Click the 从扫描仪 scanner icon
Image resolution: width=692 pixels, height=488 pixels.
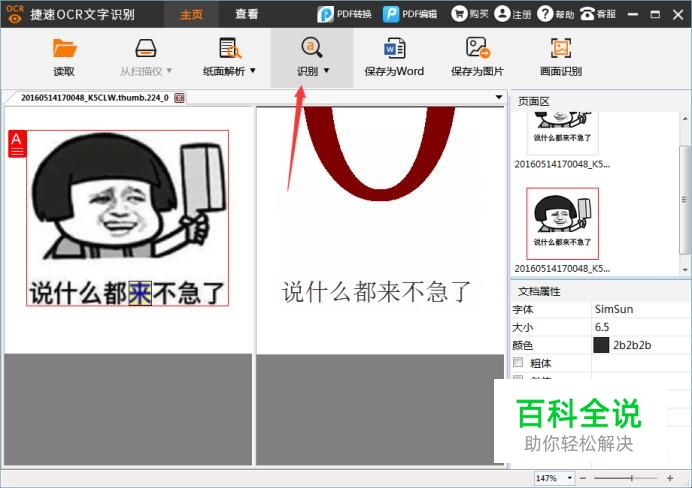coord(146,48)
